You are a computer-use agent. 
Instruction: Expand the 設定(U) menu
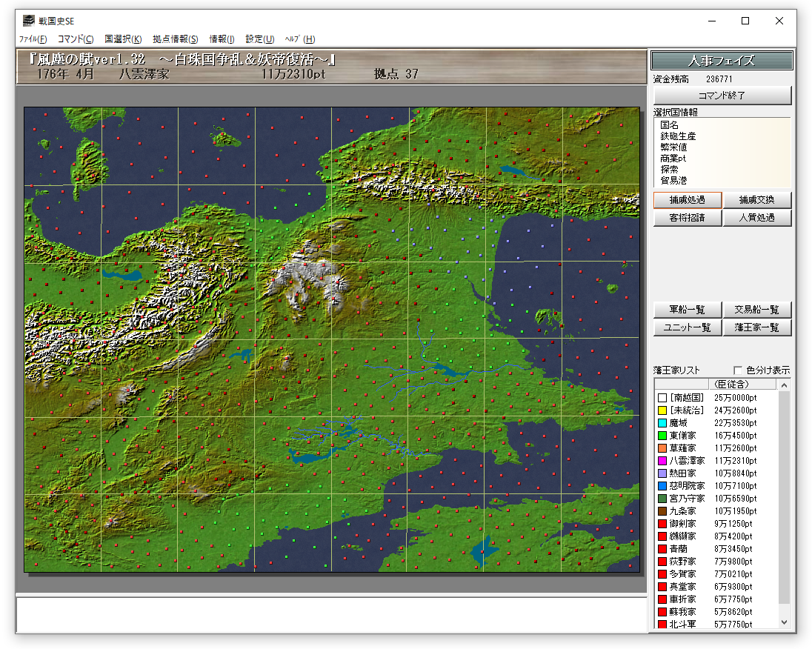point(259,39)
